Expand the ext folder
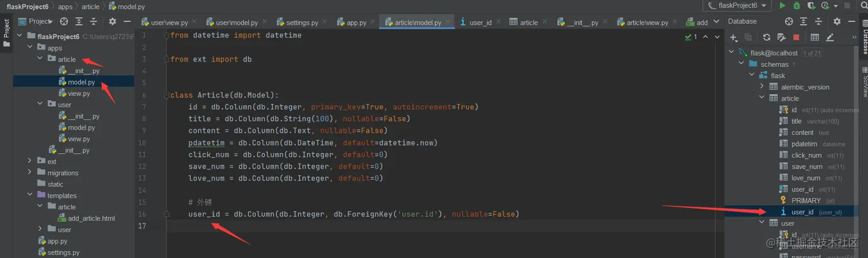Viewport: 868px width, 258px height. [x=30, y=161]
